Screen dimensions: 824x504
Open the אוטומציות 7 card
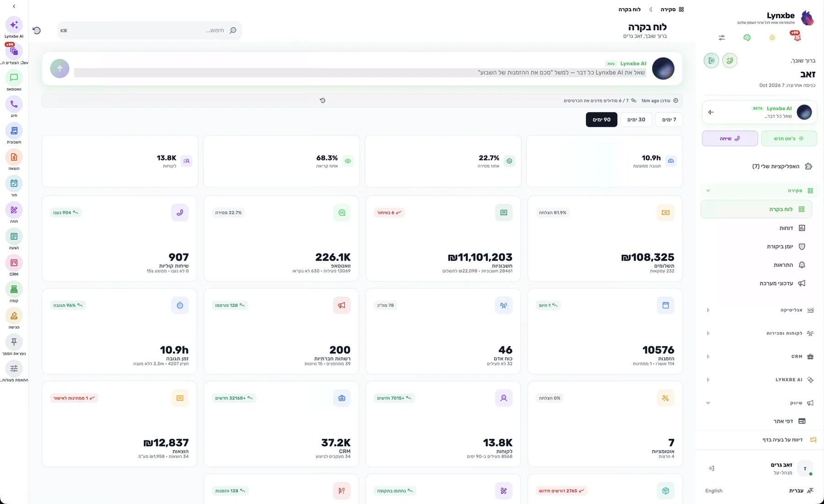[605, 424]
